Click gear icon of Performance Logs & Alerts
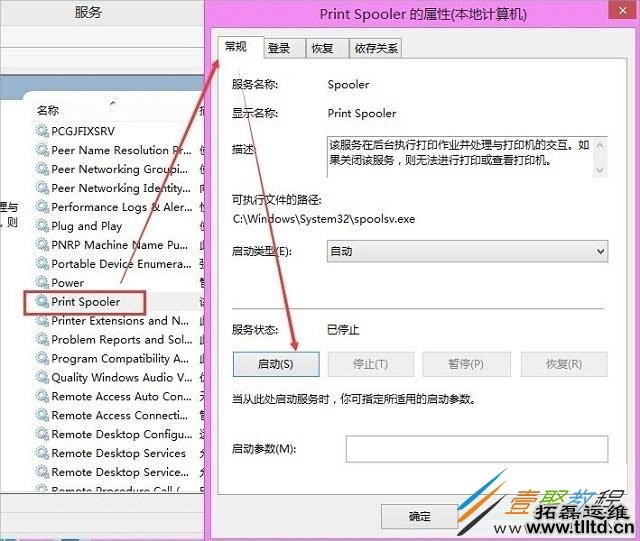This screenshot has width=640, height=541. (42, 207)
